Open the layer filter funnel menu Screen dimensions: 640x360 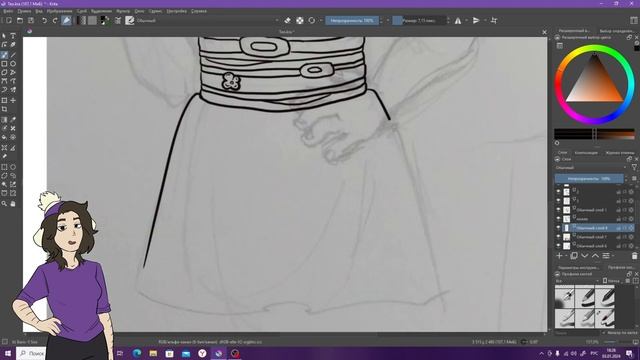(x=634, y=167)
